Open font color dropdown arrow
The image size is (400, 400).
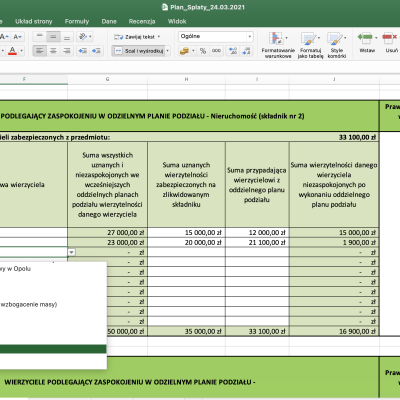point(22,51)
